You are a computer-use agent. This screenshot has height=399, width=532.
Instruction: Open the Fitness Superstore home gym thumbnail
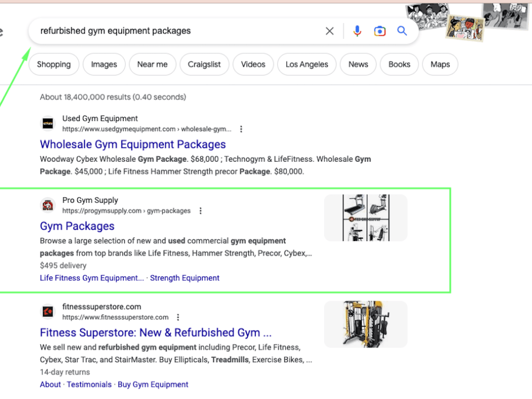tap(366, 325)
